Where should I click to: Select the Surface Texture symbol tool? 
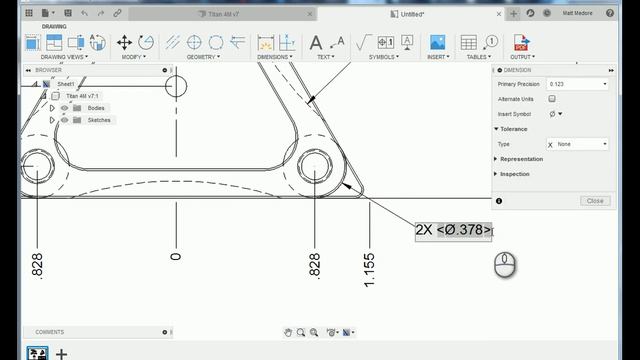[x=363, y=42]
